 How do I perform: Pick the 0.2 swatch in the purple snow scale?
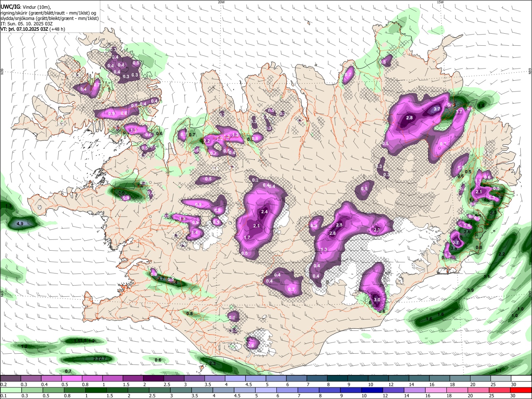(10, 379)
